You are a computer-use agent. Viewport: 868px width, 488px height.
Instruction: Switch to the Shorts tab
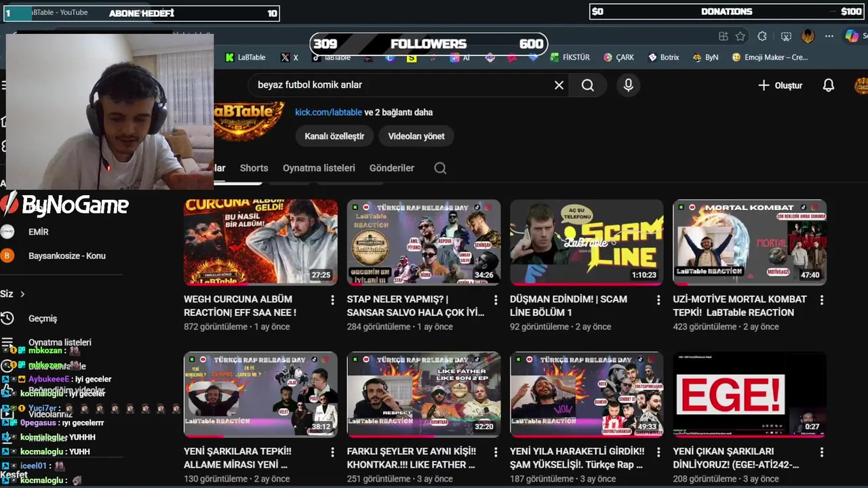(x=254, y=168)
